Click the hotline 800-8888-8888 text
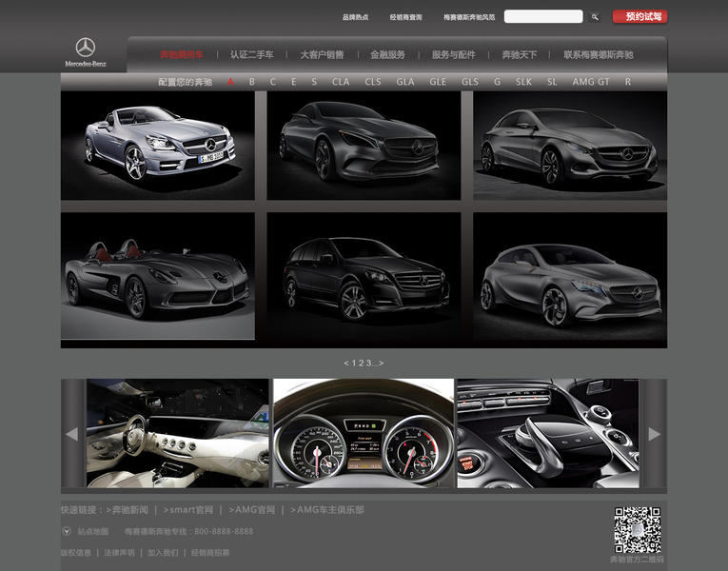 click(224, 532)
